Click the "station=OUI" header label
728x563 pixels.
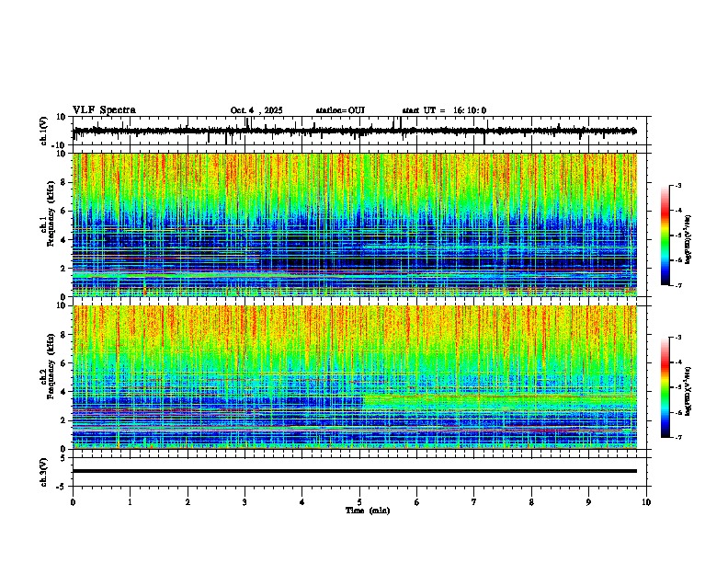click(340, 110)
